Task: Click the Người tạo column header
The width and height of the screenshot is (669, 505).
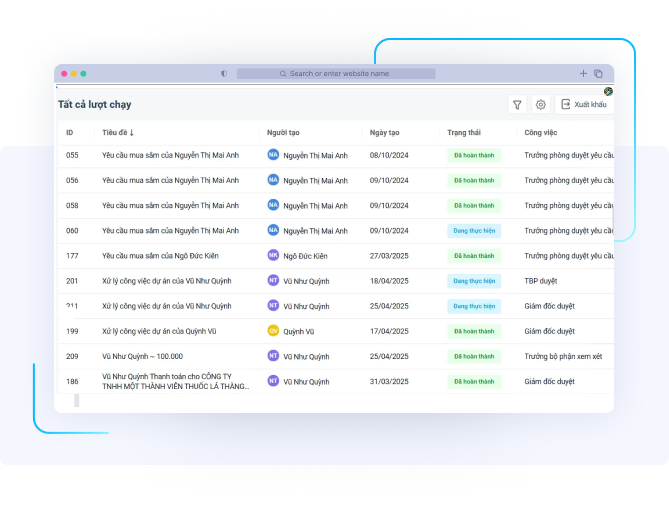Action: tap(283, 132)
